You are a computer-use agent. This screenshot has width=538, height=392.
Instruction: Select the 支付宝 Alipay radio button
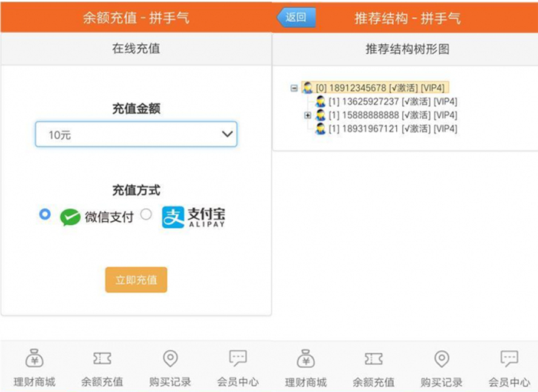click(146, 214)
